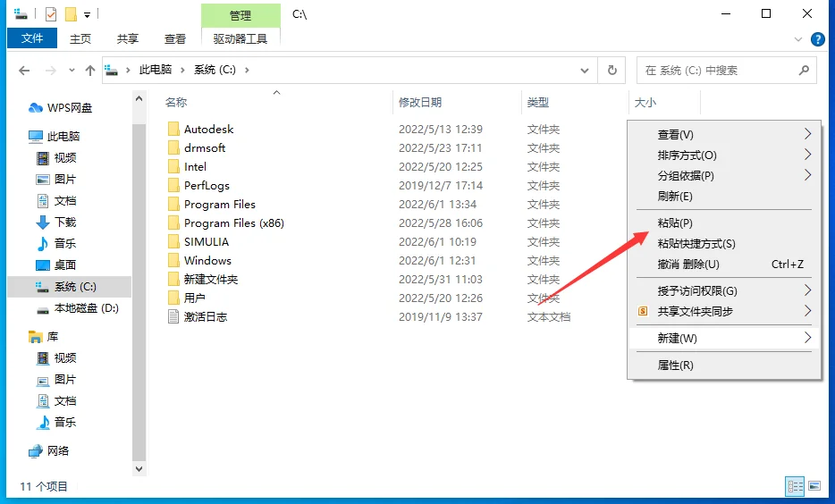Screen dimensions: 835x504
Task: Click the magnifier search icon
Action: click(x=804, y=71)
